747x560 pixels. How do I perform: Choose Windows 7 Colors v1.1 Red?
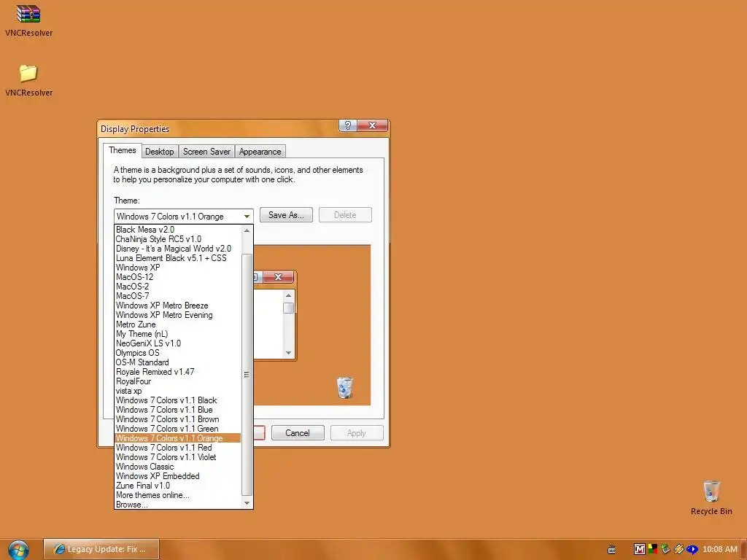pyautogui.click(x=178, y=448)
